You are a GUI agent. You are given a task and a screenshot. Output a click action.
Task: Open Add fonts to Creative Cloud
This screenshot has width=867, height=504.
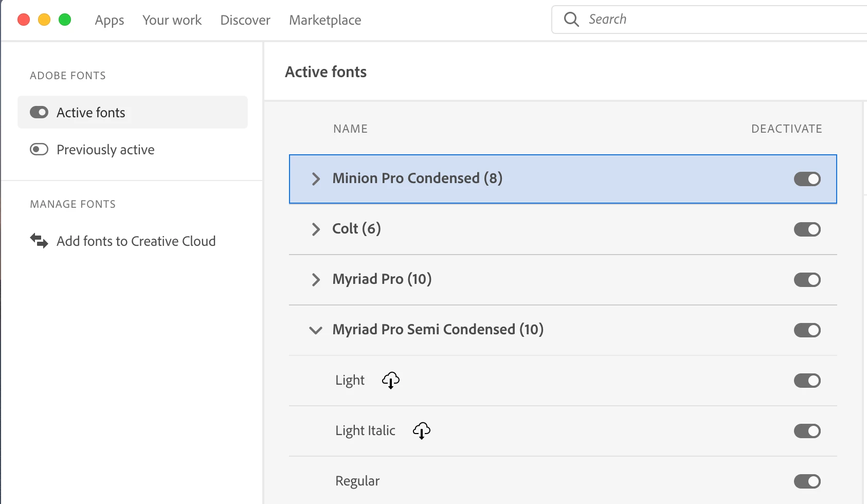tap(136, 241)
